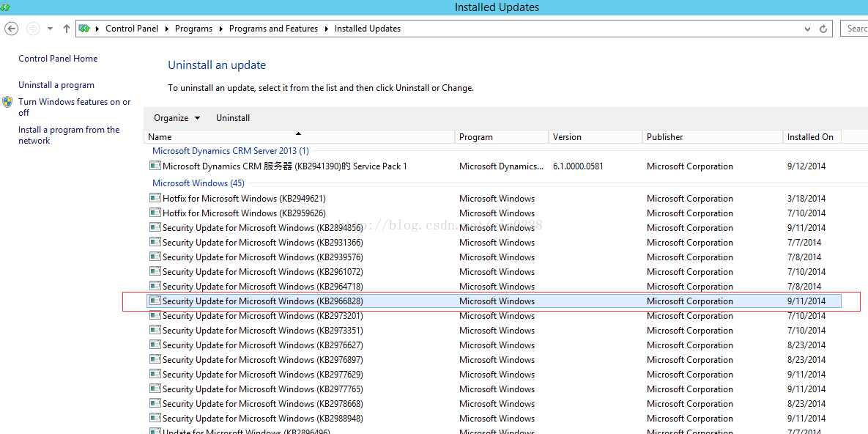Click icon of Security Update KB2966828
The height and width of the screenshot is (434, 868).
click(155, 301)
